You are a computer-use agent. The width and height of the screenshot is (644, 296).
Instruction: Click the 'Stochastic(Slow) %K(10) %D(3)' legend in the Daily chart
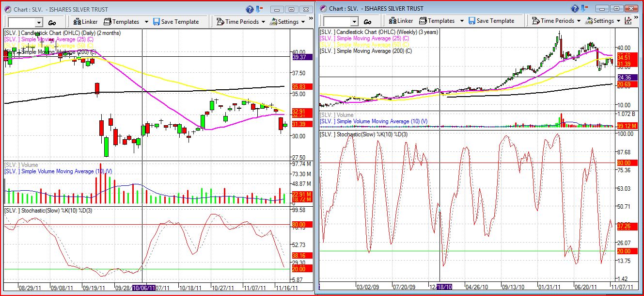coord(48,210)
